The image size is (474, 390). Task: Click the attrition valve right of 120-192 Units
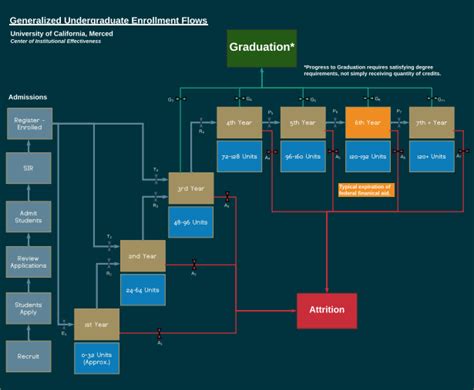398,152
